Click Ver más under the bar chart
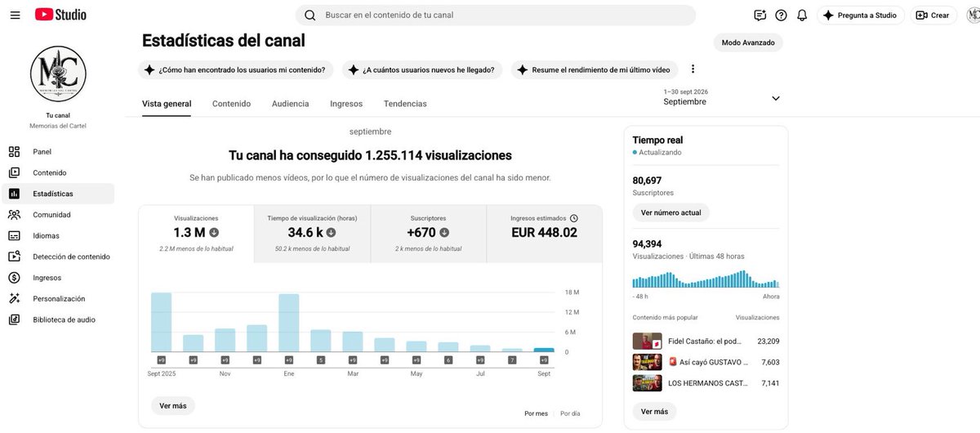 click(x=173, y=406)
